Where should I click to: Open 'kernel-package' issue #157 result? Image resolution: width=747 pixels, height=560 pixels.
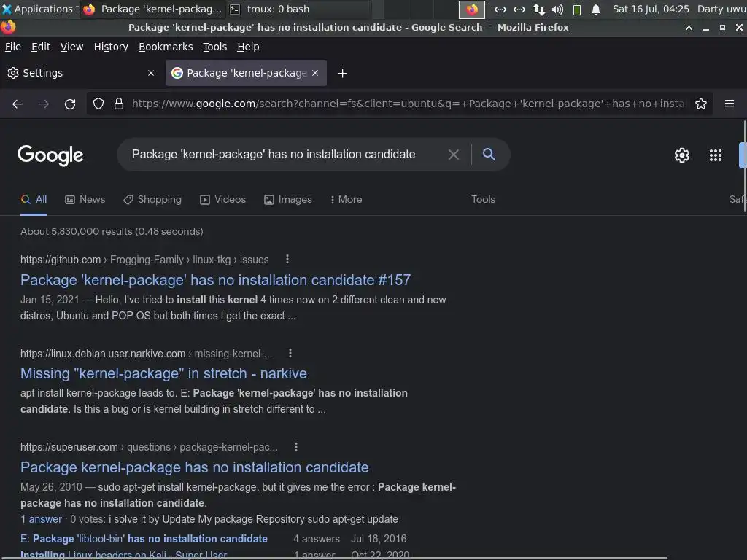(x=215, y=280)
